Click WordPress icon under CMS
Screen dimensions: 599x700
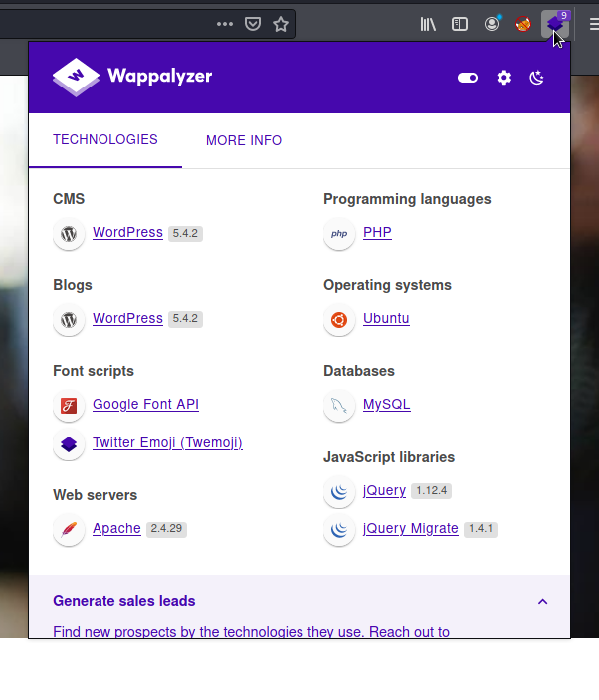coord(69,233)
